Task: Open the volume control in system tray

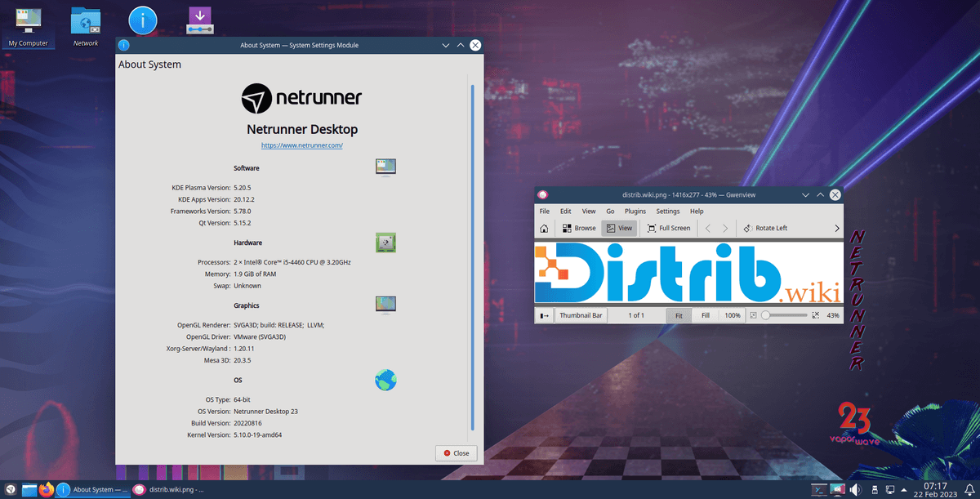Action: (x=855, y=490)
